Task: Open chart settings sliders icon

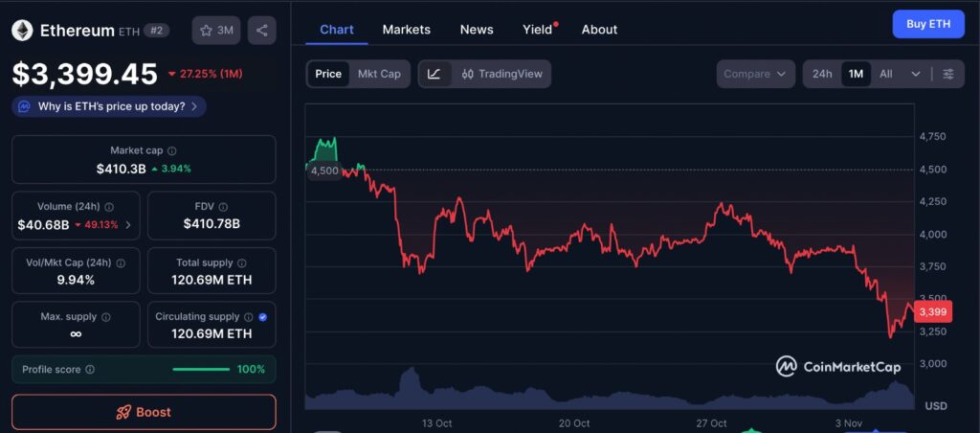Action: pos(948,74)
